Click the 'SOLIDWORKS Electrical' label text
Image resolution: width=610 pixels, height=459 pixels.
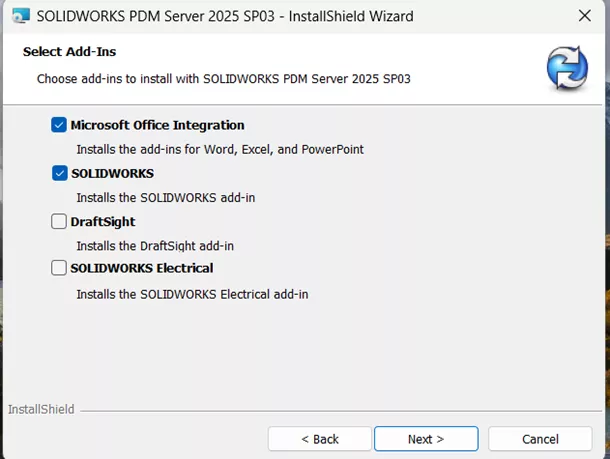141,268
